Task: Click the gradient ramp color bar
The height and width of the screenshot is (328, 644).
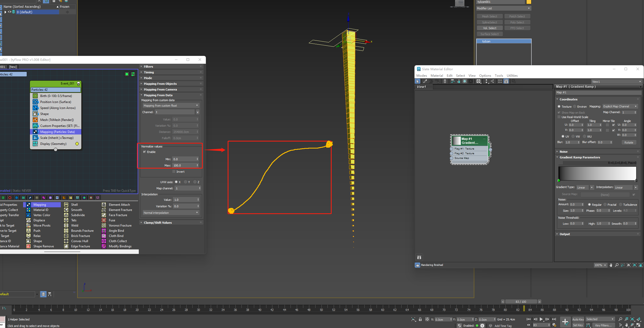Action: (x=597, y=173)
